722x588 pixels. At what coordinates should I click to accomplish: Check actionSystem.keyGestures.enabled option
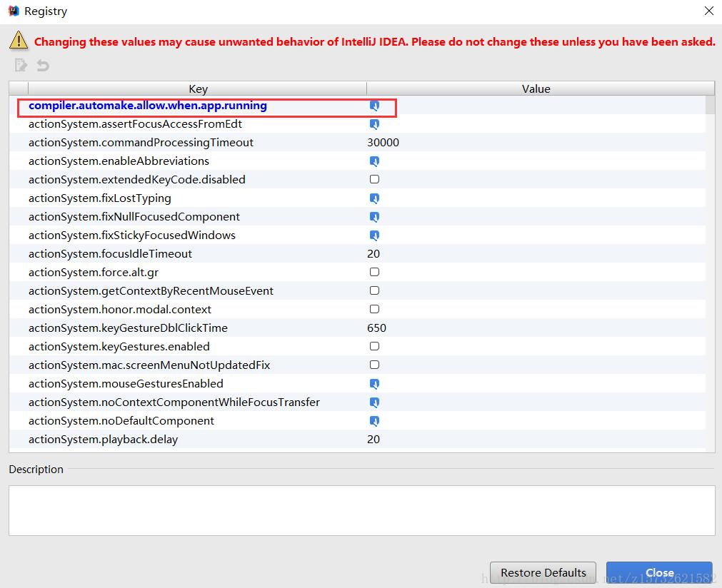(x=374, y=347)
